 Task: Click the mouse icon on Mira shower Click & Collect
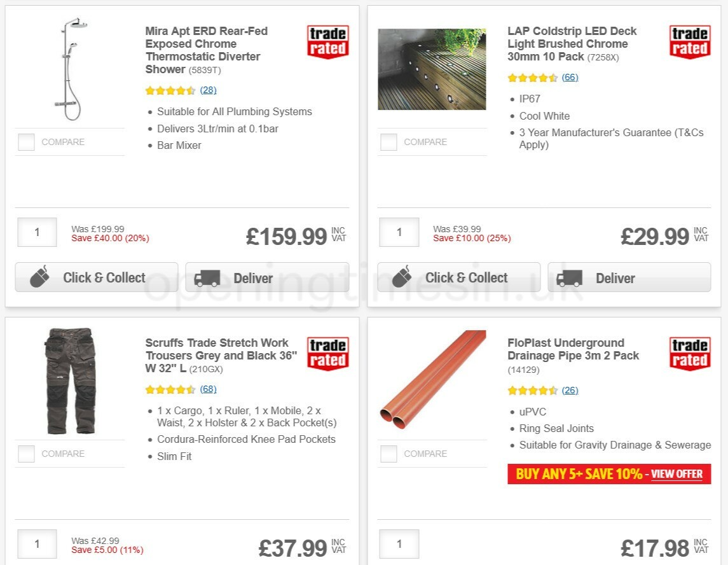(41, 276)
